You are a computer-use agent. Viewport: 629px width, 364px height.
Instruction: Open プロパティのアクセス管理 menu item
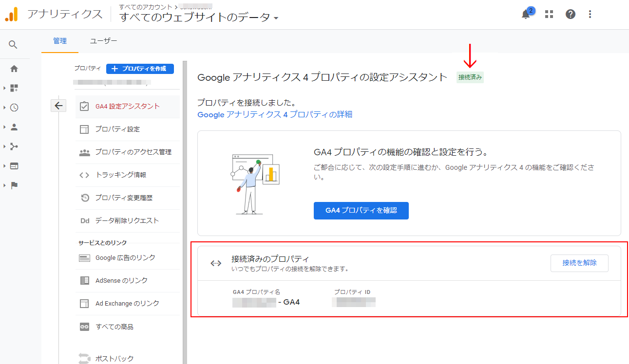click(x=128, y=152)
